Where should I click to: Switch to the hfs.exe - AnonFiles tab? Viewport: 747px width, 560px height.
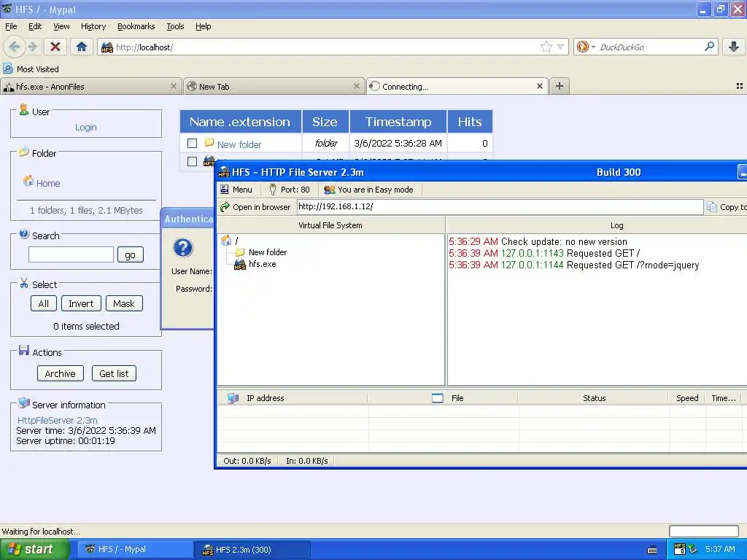coord(90,87)
